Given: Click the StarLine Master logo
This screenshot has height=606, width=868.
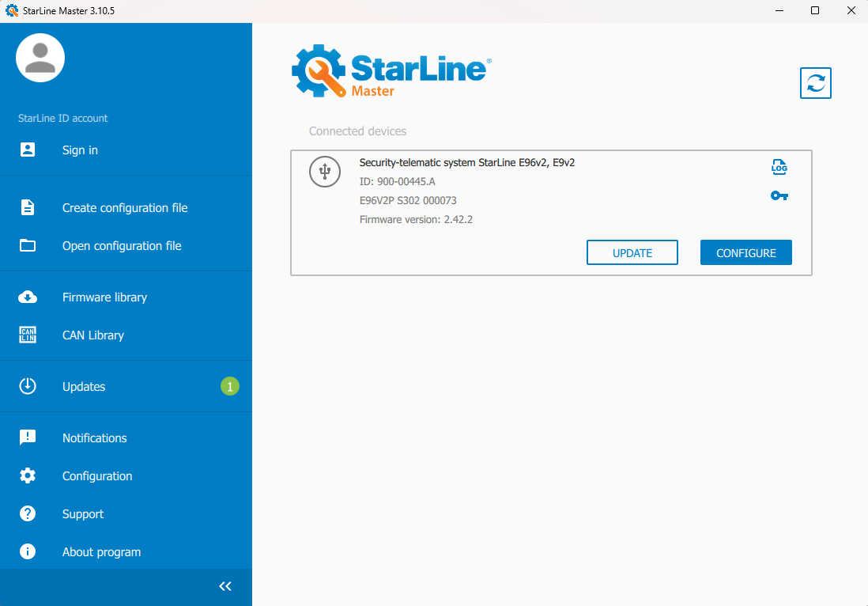Looking at the screenshot, I should [391, 72].
